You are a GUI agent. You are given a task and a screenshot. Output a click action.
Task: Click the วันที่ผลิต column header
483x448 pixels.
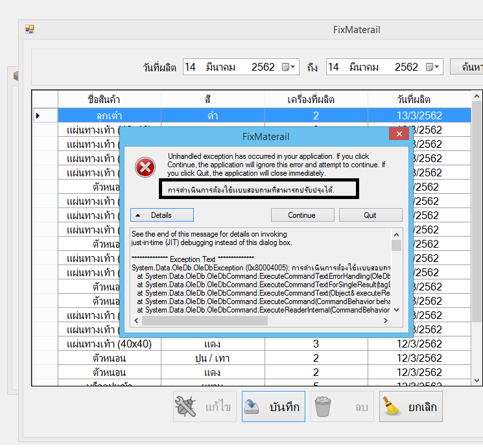click(x=419, y=99)
